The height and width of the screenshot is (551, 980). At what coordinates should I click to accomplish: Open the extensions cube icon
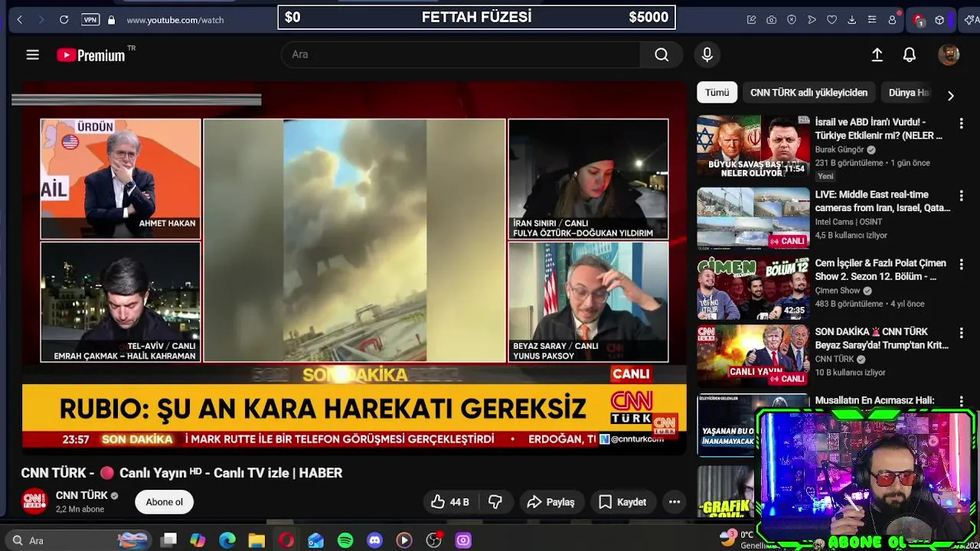939,20
